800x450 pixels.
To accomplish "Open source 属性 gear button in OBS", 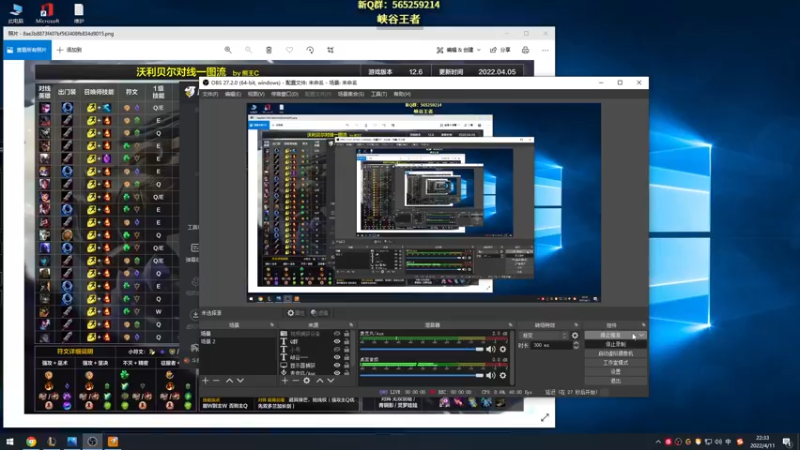I will pyautogui.click(x=296, y=313).
